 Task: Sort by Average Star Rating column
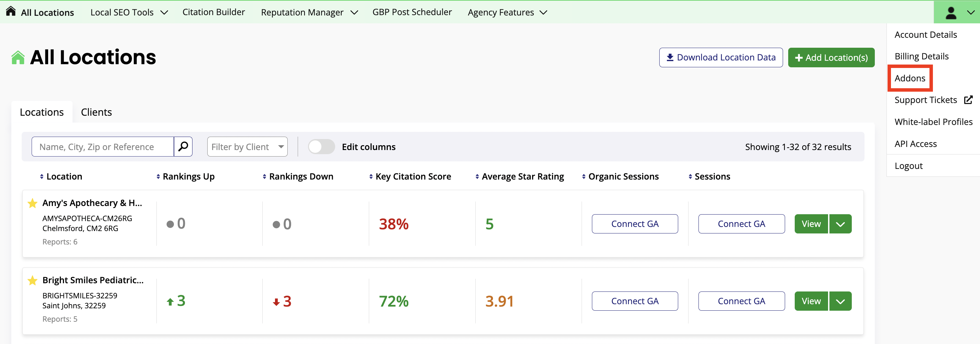click(x=477, y=177)
